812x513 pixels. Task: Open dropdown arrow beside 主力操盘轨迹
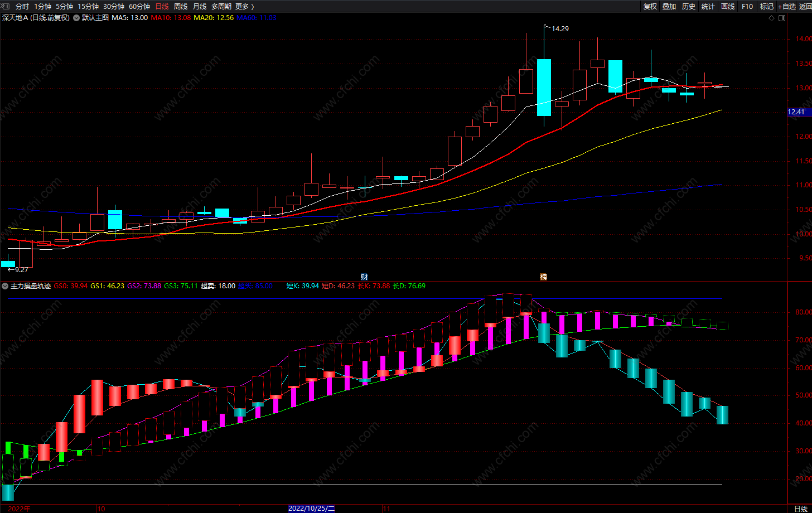(x=5, y=286)
